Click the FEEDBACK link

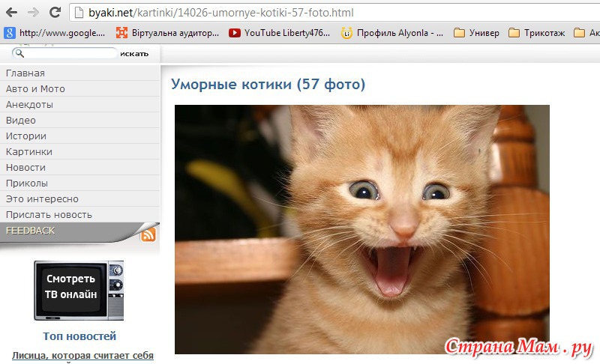click(30, 231)
